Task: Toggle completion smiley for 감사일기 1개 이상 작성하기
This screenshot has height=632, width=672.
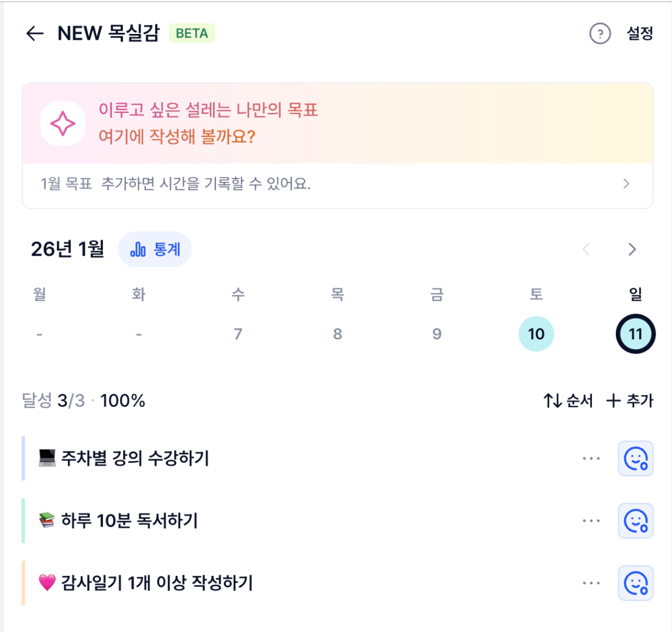Action: click(636, 583)
